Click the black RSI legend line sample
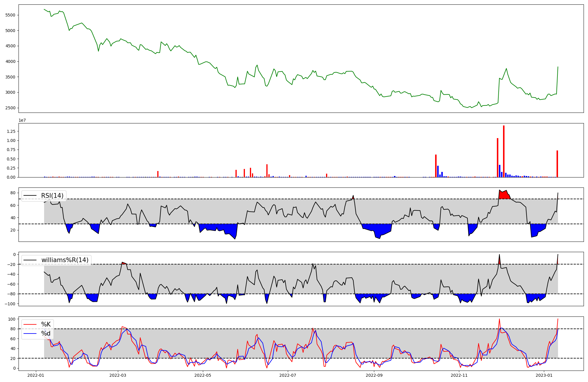 [x=30, y=196]
